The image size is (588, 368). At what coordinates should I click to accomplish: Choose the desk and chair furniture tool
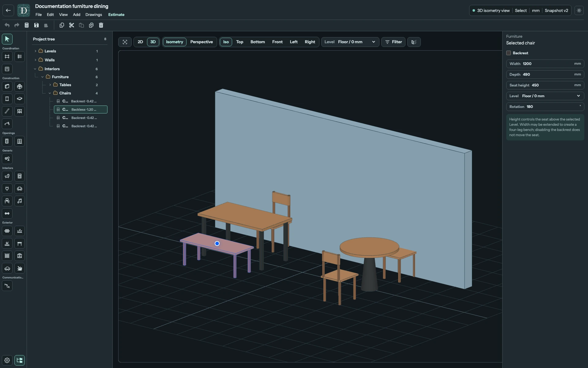click(7, 201)
